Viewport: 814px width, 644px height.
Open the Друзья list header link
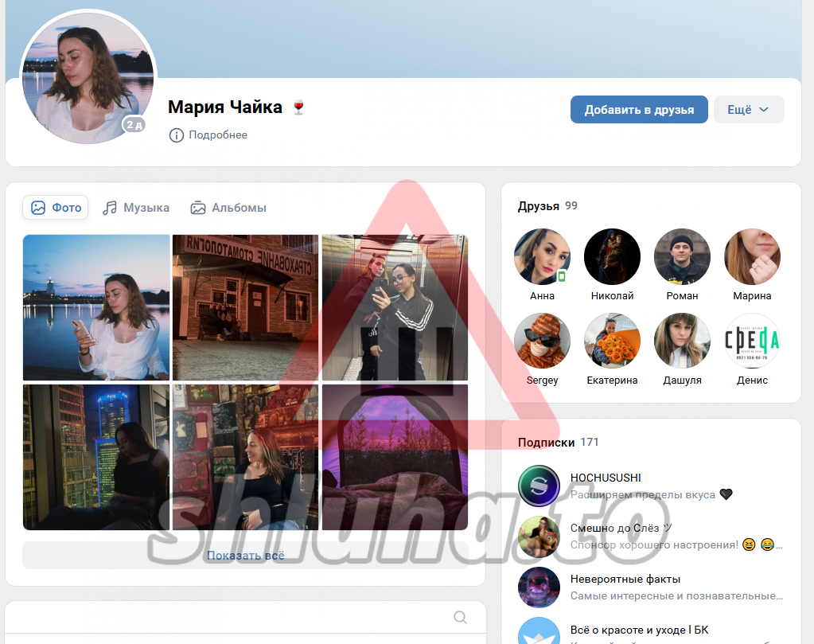click(x=539, y=206)
